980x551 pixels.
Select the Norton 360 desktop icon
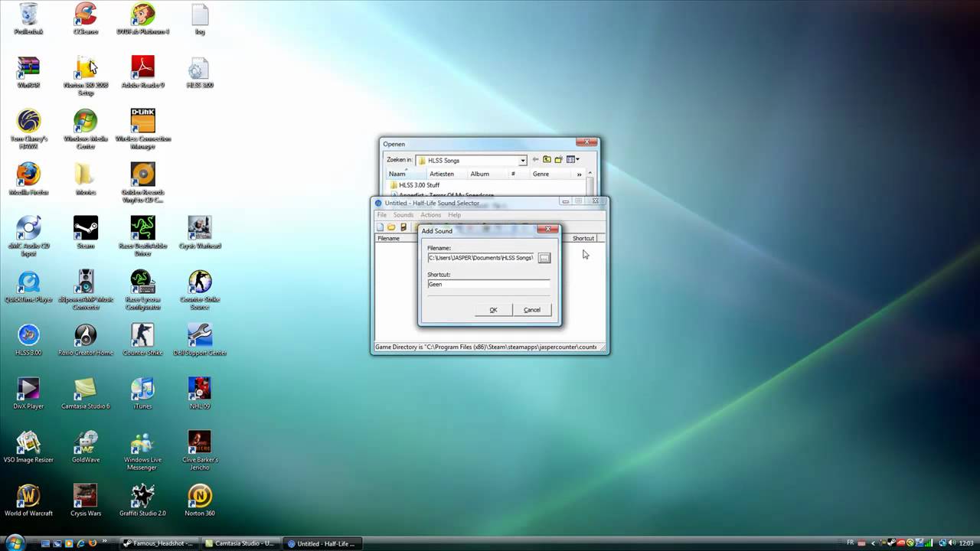tap(199, 501)
